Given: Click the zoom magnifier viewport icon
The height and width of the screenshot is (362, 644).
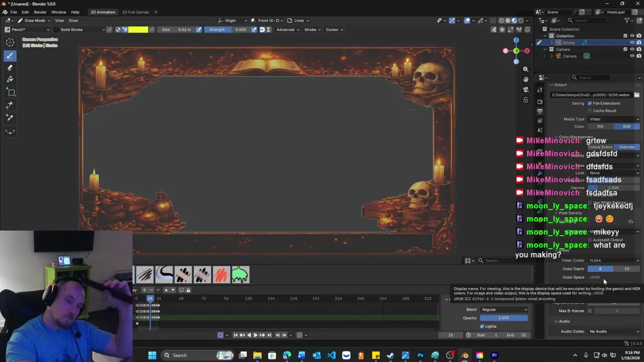Looking at the screenshot, I should [x=526, y=69].
